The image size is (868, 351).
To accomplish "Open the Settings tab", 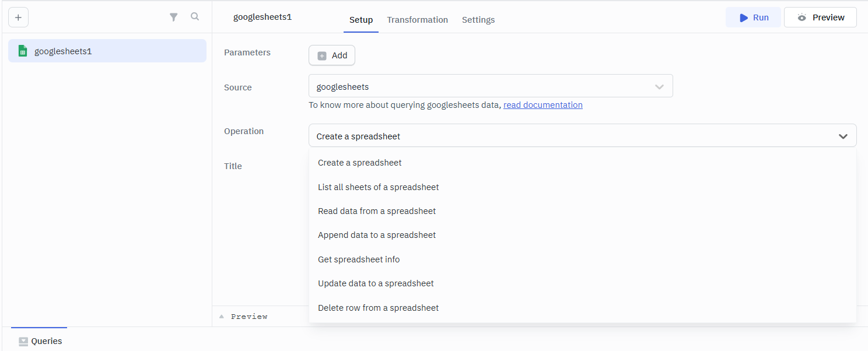I will [478, 20].
